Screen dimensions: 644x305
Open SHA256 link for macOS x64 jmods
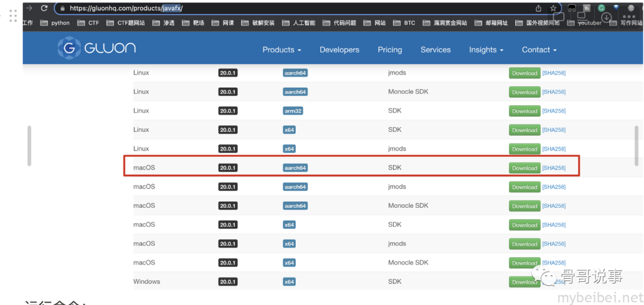[x=553, y=244]
